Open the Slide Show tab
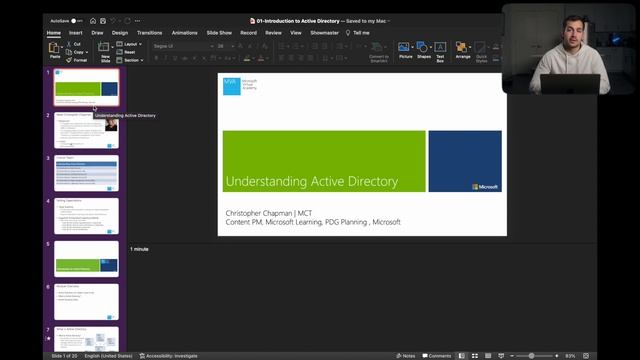 click(219, 33)
